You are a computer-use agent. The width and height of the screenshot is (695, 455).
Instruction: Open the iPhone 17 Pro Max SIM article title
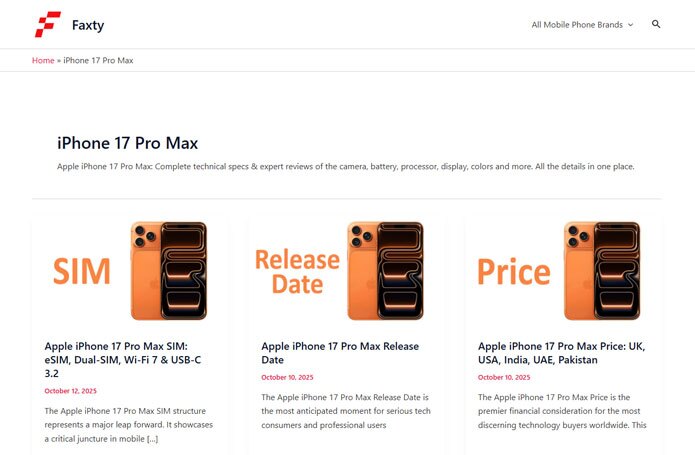pos(123,360)
